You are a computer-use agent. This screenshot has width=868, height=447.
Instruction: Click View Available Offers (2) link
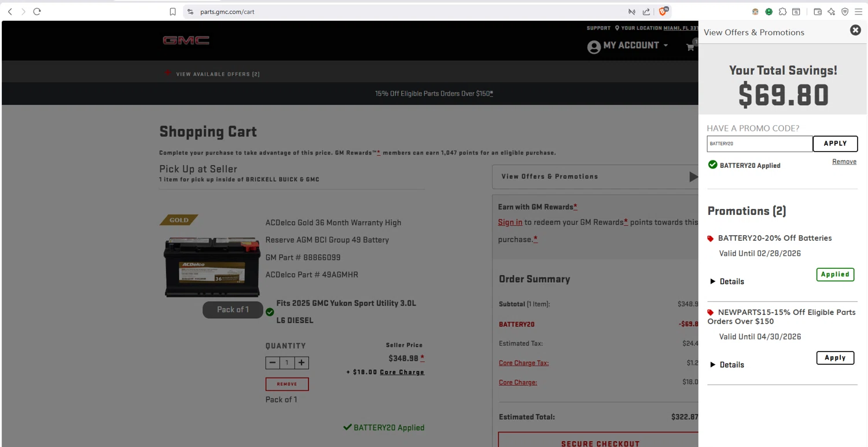218,74
